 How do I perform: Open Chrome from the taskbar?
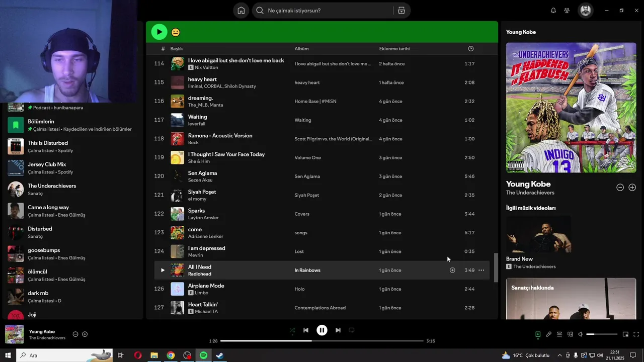(x=171, y=355)
